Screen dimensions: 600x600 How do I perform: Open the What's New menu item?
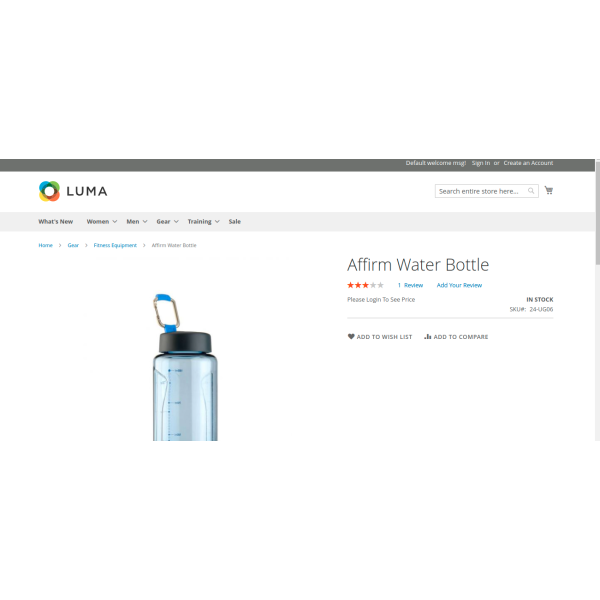55,222
